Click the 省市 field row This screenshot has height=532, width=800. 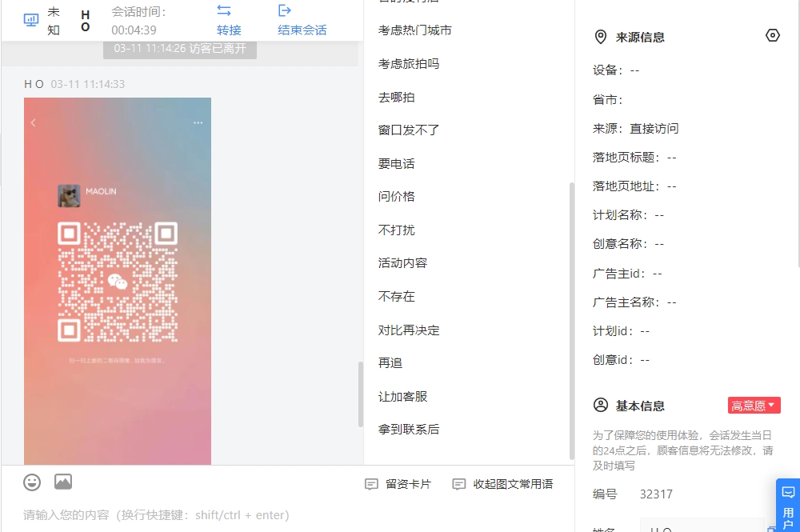(608, 100)
